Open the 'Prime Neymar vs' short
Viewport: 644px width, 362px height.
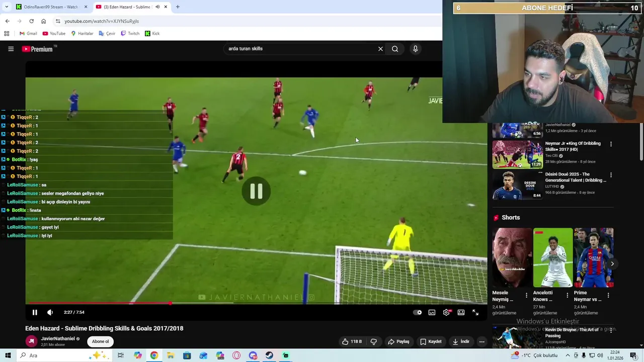point(594,257)
